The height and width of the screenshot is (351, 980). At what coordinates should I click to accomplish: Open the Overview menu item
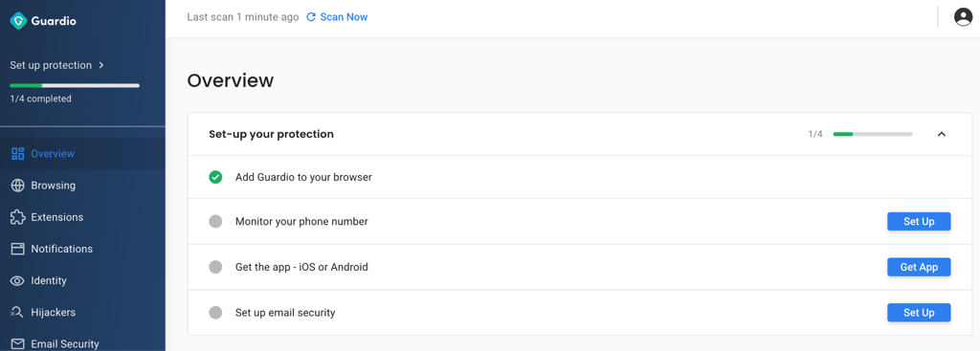[x=82, y=154]
